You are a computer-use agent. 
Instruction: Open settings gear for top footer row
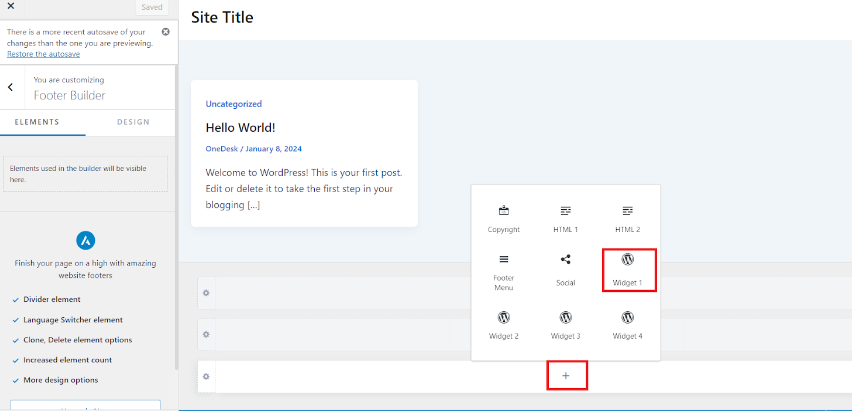[x=206, y=292]
